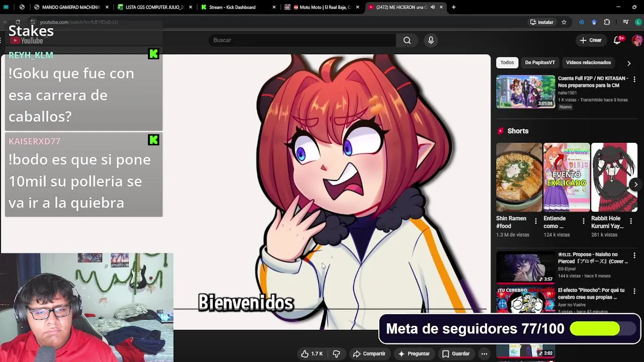Click the Buscar search field
The image size is (644, 362).
pos(302,40)
